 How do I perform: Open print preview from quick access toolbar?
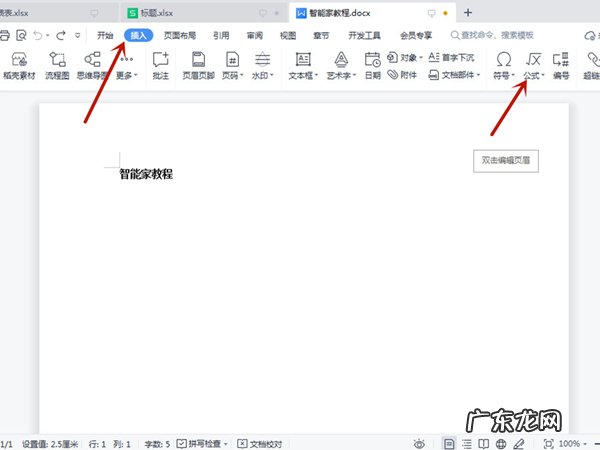point(21,36)
